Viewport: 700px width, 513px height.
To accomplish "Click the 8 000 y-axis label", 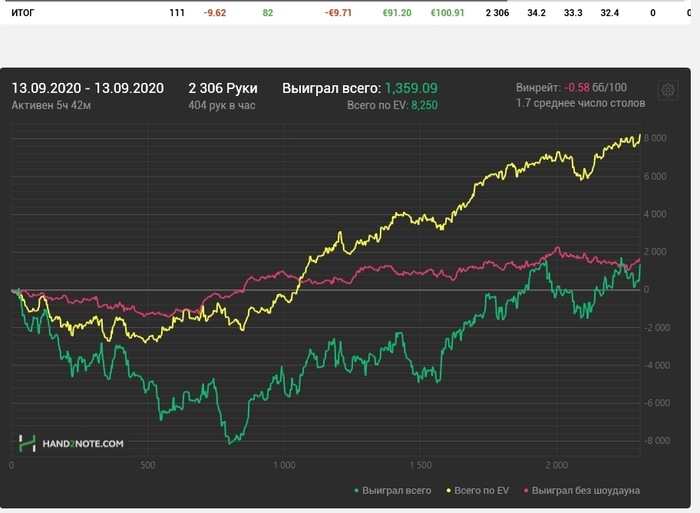I will click(655, 138).
